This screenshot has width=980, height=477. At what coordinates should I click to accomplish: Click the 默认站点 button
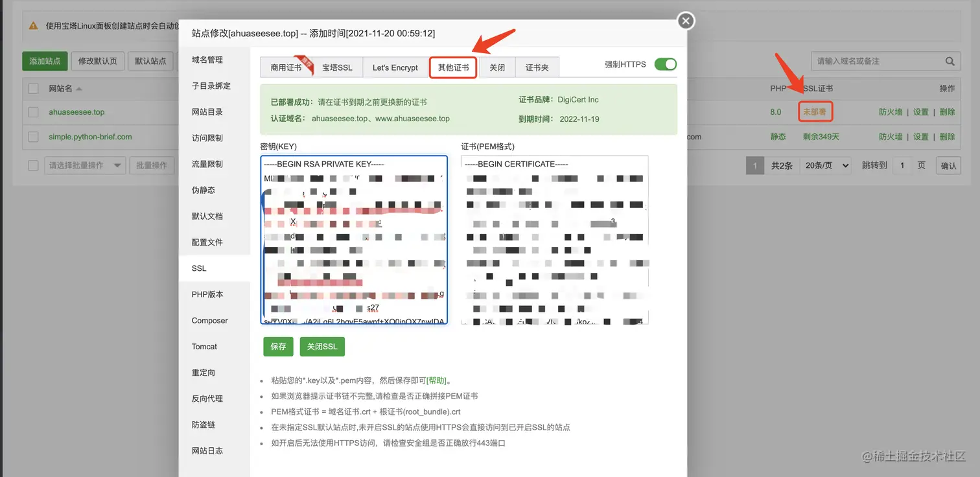pos(151,61)
